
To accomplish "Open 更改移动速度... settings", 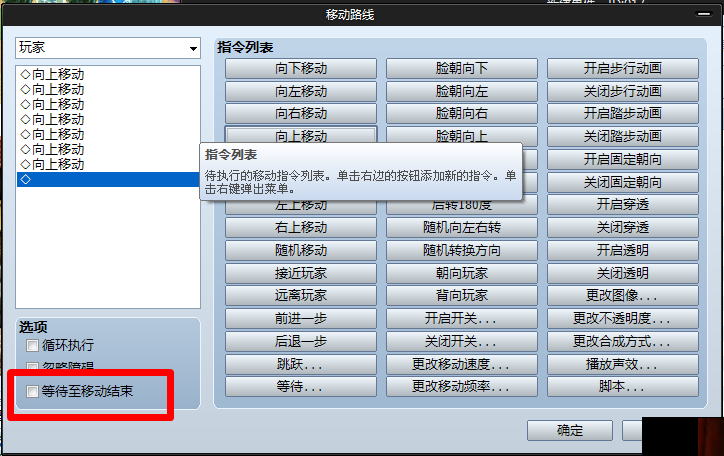I will (462, 365).
